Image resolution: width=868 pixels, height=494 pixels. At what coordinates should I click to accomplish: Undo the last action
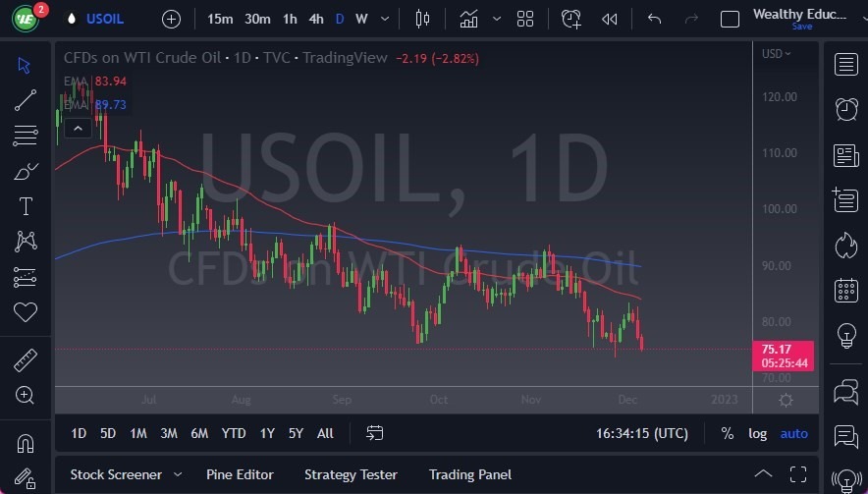point(654,20)
